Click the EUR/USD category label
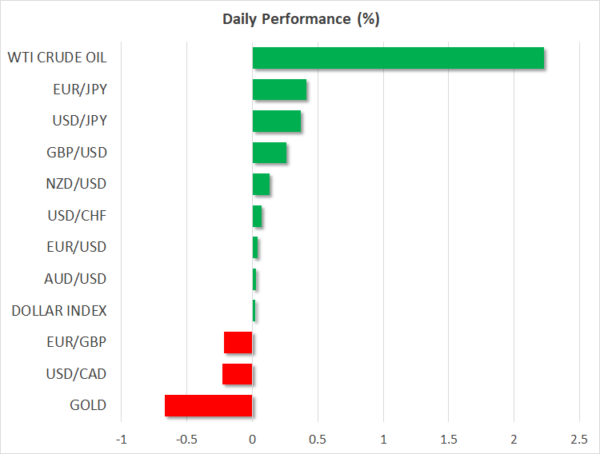The width and height of the screenshot is (600, 454). coord(76,246)
